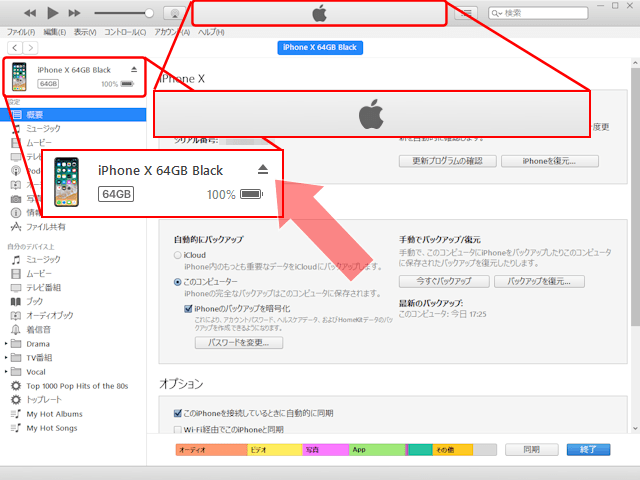Click the vertical scrollbar thumb

pyautogui.click(x=635, y=197)
